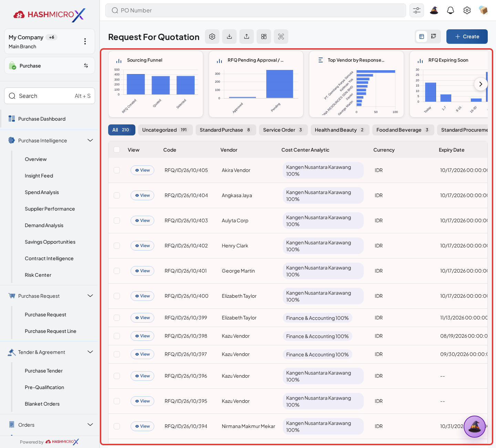
Task: Click the upload icon in title toolbar
Action: [x=247, y=37]
